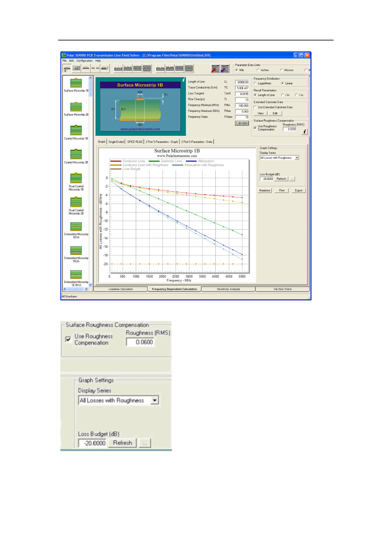The height and width of the screenshot is (554, 392).
Task: Open the Sensitivity Analysis tab
Action: tap(228, 289)
